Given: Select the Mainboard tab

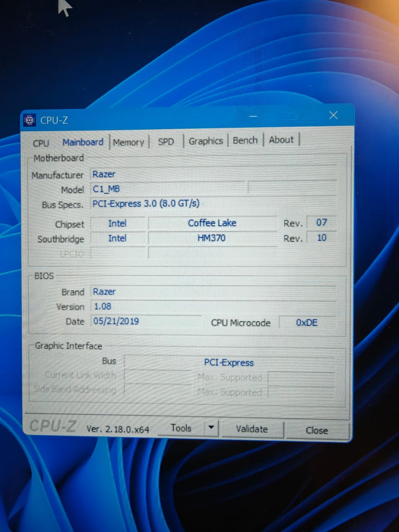Looking at the screenshot, I should (83, 142).
